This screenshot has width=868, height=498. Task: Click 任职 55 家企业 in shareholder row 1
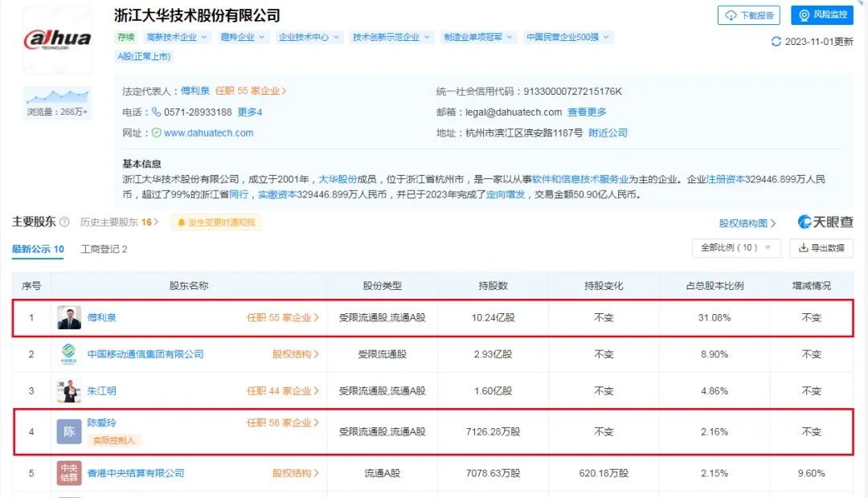tap(283, 317)
